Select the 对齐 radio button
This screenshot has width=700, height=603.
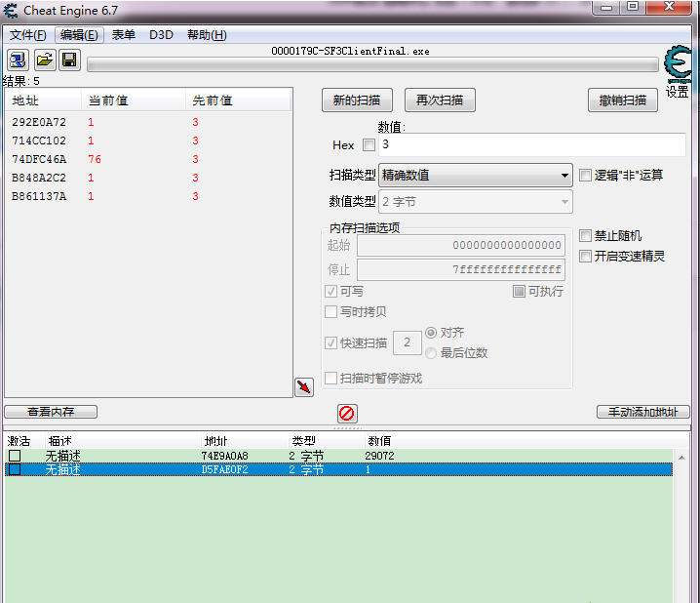pyautogui.click(x=431, y=333)
